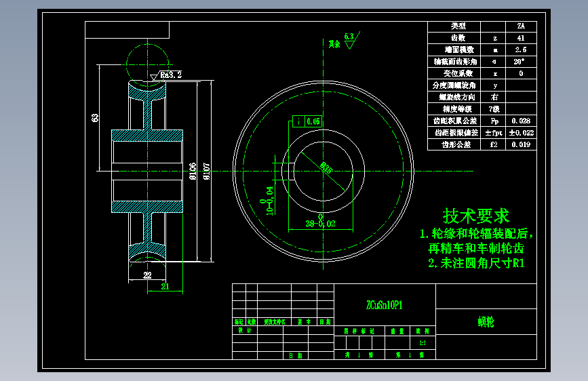The width and height of the screenshot is (588, 381).
Task: Select the 10-0.04 keyway width dimension
Action: (270, 201)
